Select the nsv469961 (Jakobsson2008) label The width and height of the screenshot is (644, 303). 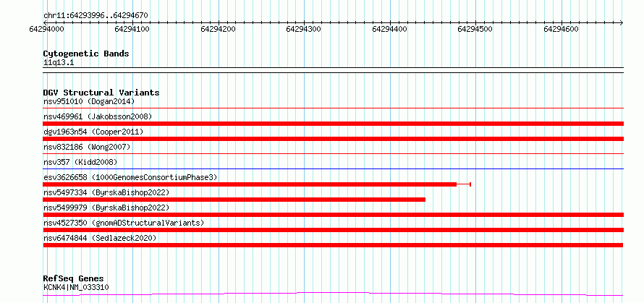point(98,116)
